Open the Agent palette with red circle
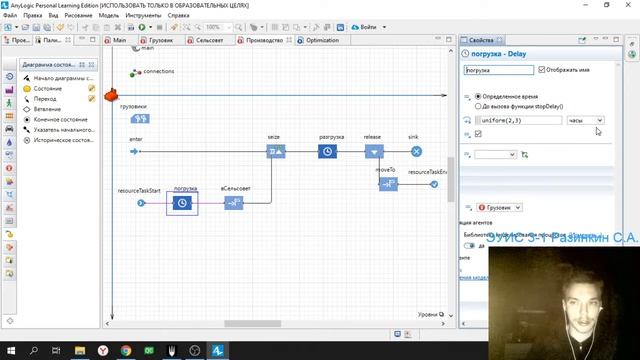Image resolution: width=640 pixels, height=360 pixels. click(x=9, y=168)
